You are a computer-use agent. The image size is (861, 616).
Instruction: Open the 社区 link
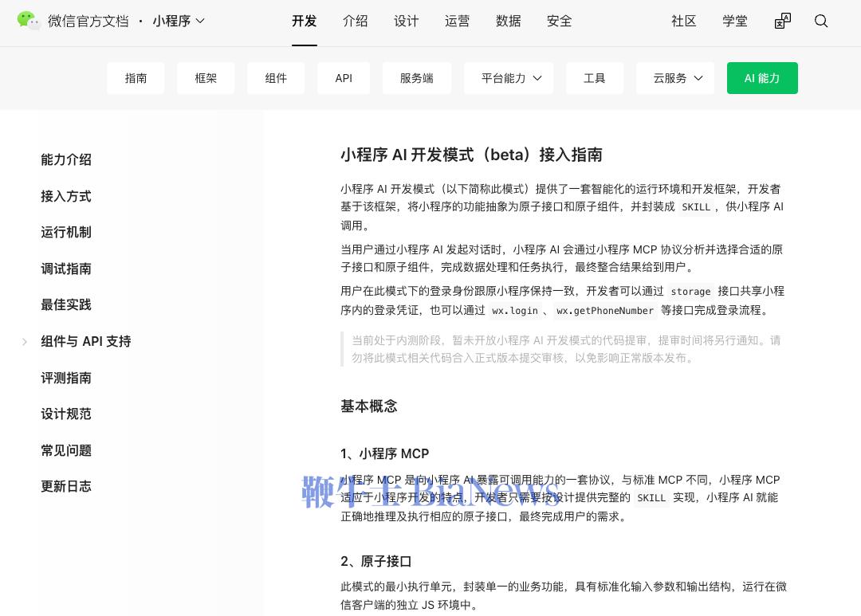tap(684, 21)
